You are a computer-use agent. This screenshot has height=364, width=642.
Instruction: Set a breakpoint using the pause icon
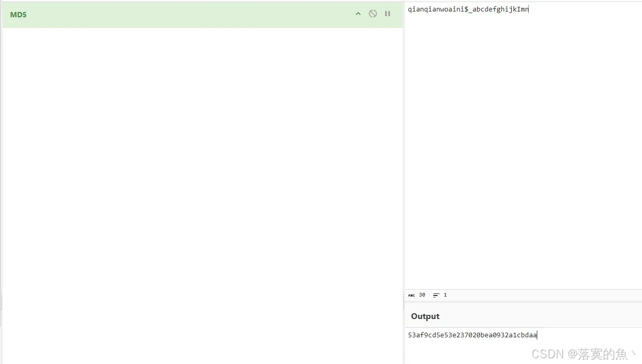click(x=388, y=14)
